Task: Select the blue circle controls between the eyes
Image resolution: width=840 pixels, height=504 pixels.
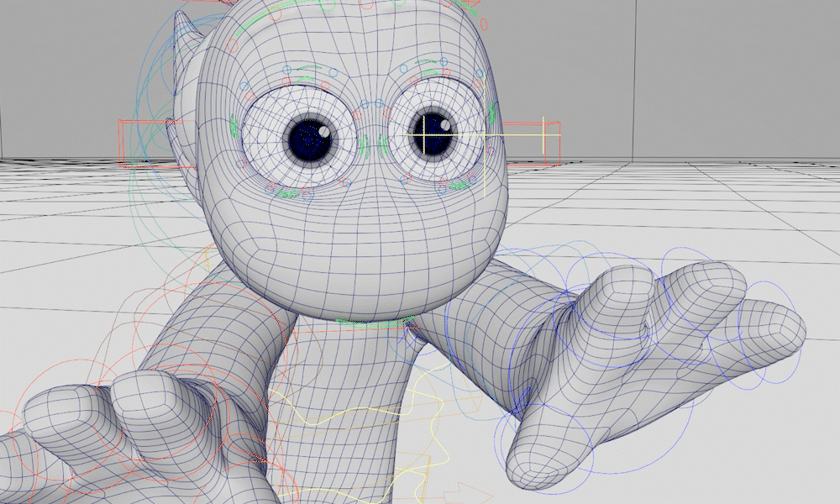Action: tap(370, 109)
